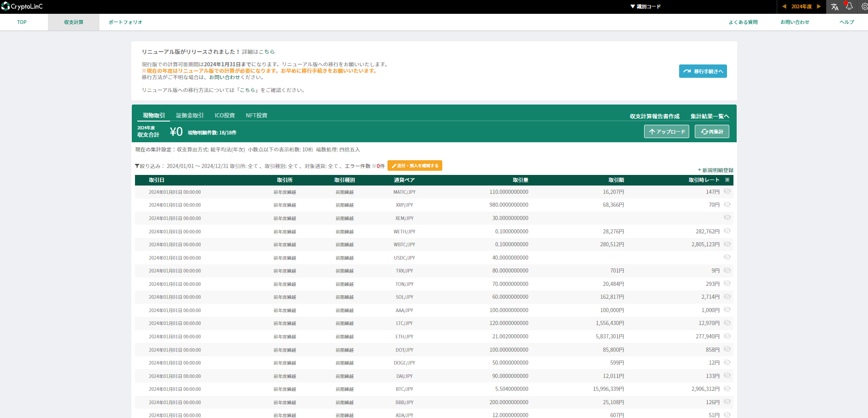The width and height of the screenshot is (868, 418).
Task: Go to next fiscal year arrow
Action: pyautogui.click(x=819, y=6)
